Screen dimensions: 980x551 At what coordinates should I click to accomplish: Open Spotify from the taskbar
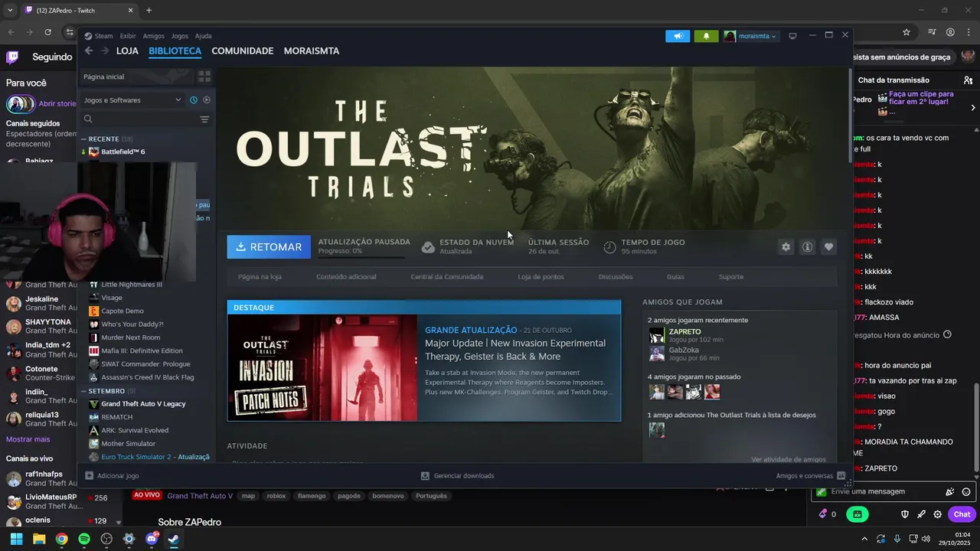tap(84, 539)
